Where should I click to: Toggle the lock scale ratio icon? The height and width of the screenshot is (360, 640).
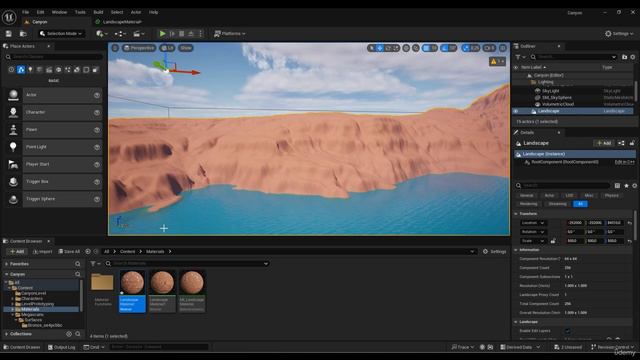tap(553, 241)
